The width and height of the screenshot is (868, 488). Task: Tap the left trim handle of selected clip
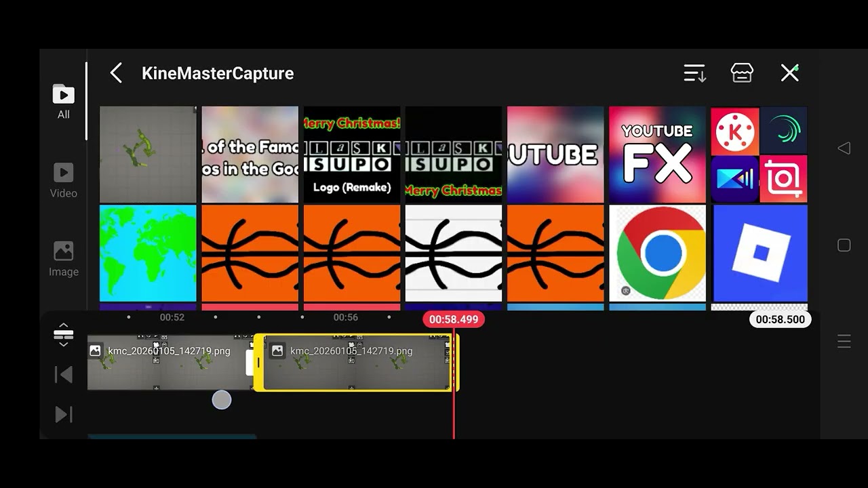click(258, 363)
